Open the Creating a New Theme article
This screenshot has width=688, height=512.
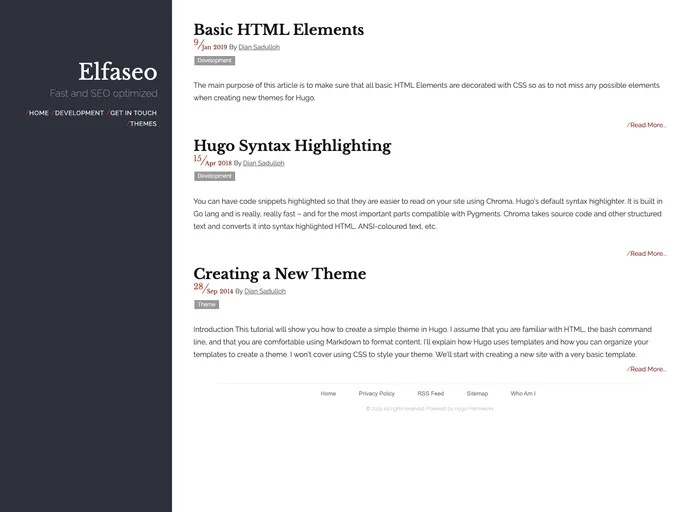click(279, 274)
